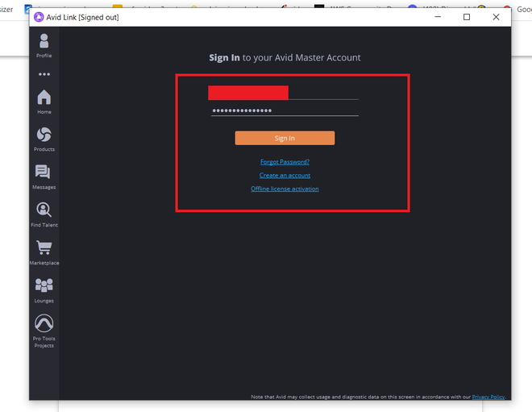This screenshot has height=412, width=532.
Task: Open the Profile sidebar icon
Action: [x=44, y=45]
